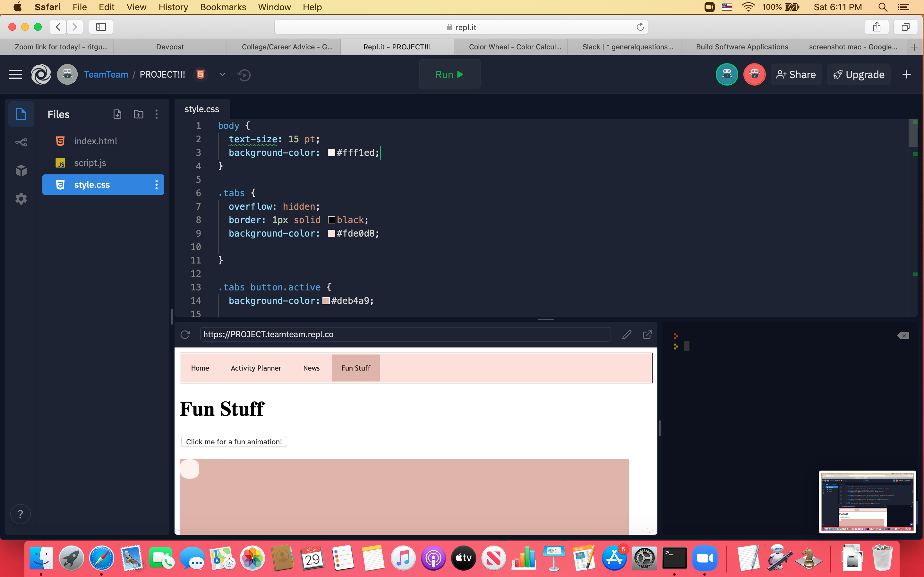Click the Activity Planner tab button
Screen dimensions: 924x577
[256, 368]
